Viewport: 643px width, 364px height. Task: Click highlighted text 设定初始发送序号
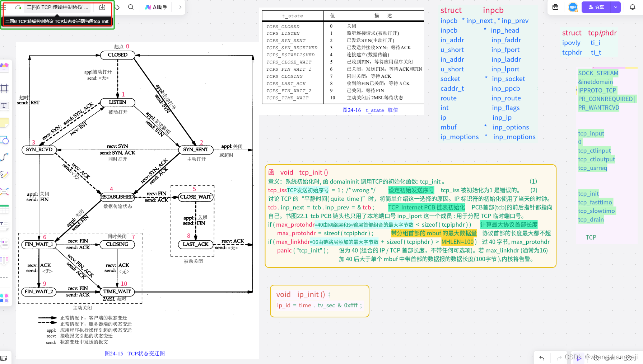411,190
